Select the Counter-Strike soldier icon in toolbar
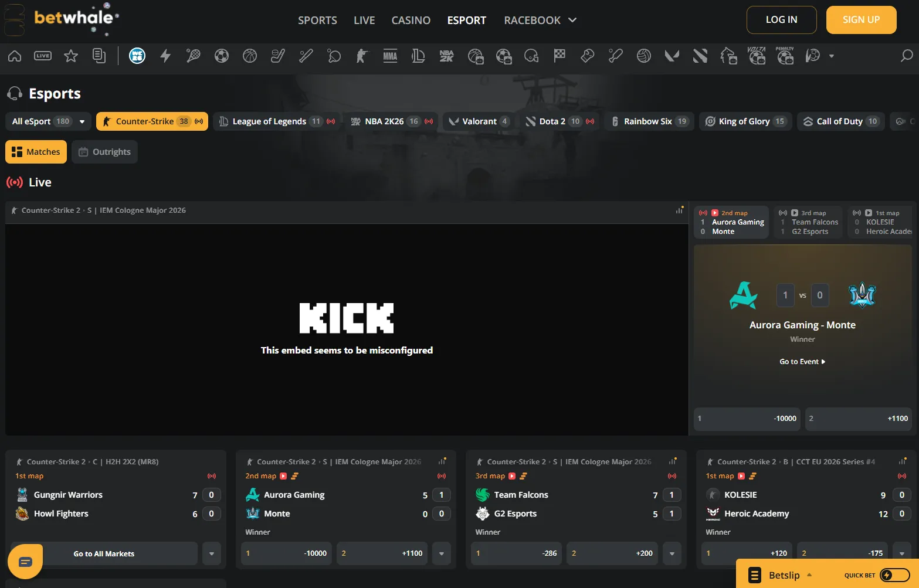 pos(362,56)
